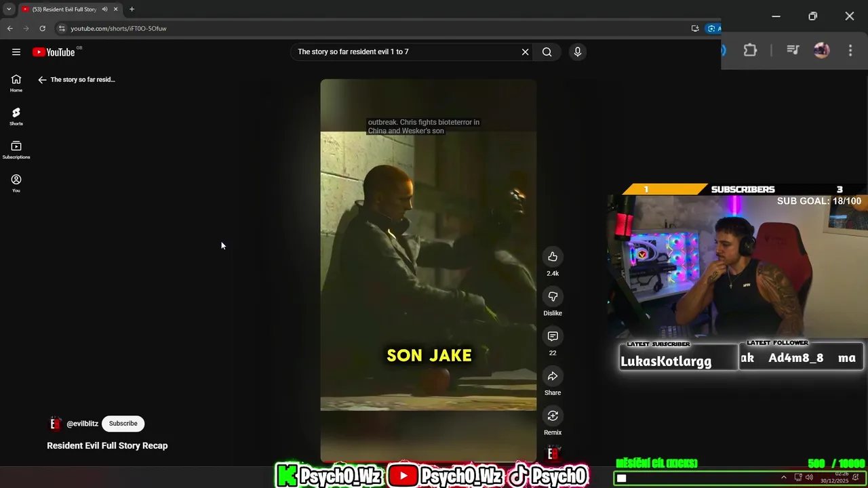Open the Chrome tab search dropdown

(x=9, y=9)
